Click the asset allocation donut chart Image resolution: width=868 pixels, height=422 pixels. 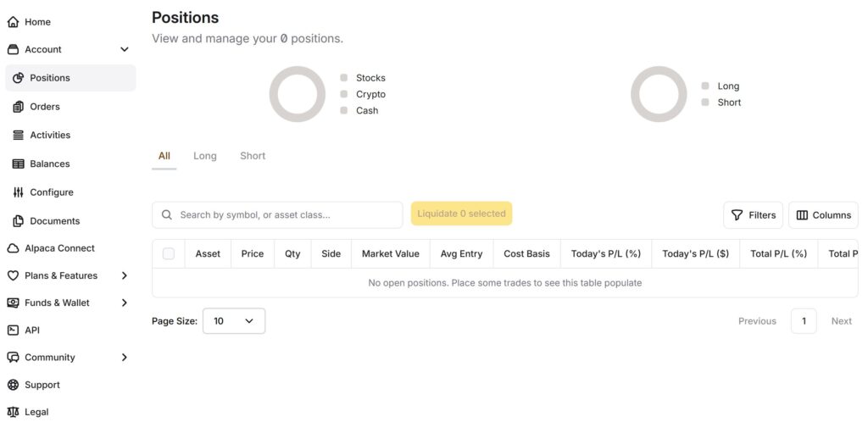[x=298, y=94]
